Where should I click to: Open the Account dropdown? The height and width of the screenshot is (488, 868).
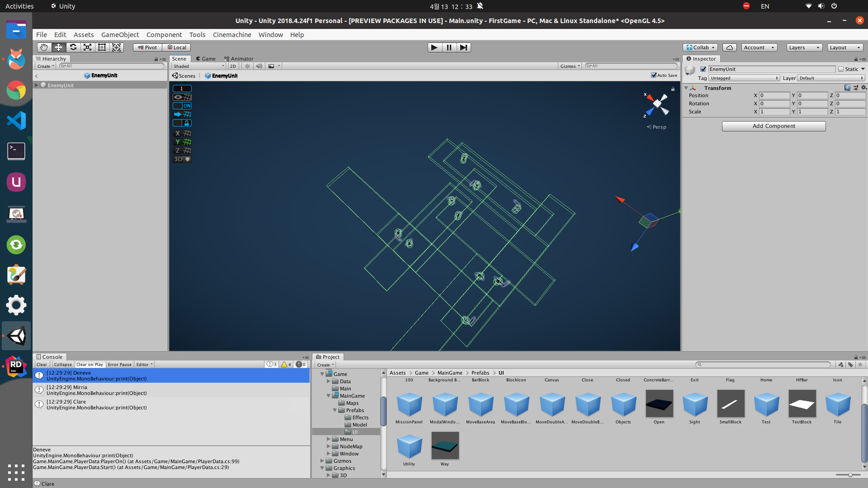click(759, 47)
